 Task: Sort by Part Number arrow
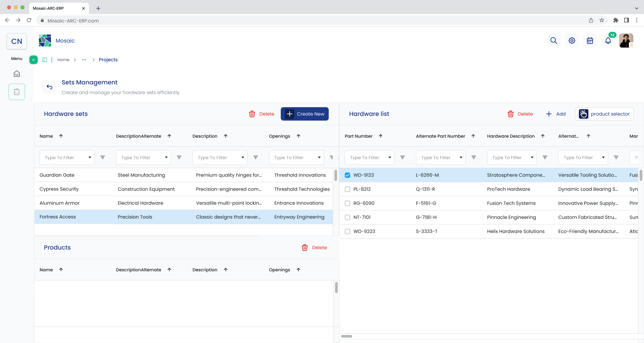381,136
